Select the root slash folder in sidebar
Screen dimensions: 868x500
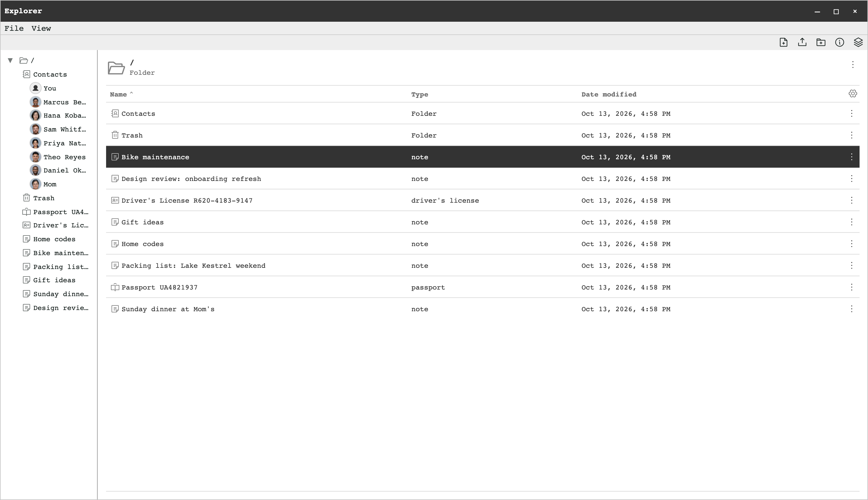(27, 60)
